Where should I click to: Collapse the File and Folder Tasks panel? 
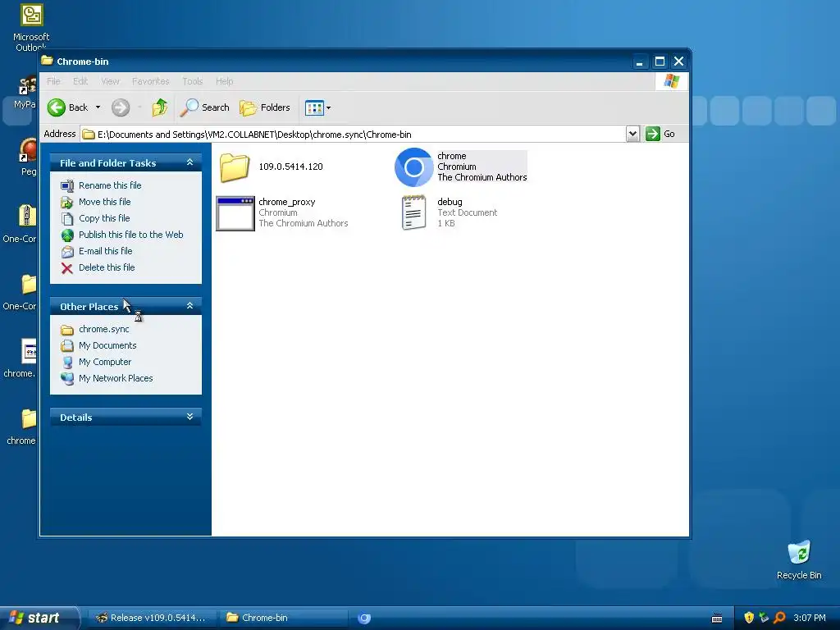point(189,162)
